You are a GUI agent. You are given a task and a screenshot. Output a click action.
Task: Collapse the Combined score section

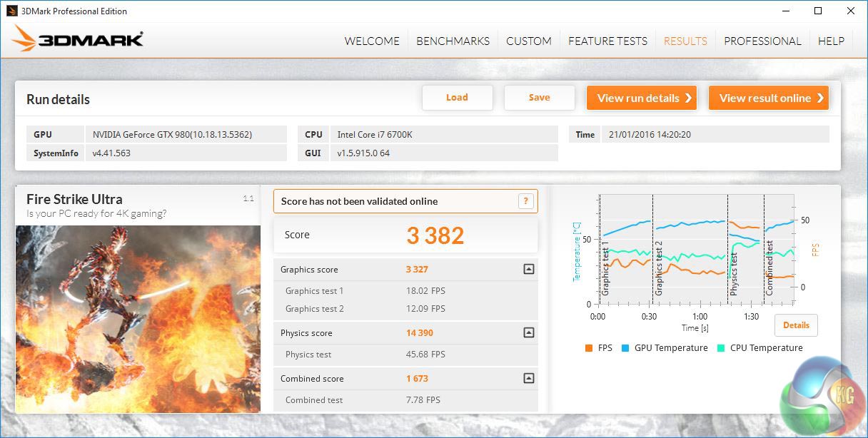[x=528, y=378]
